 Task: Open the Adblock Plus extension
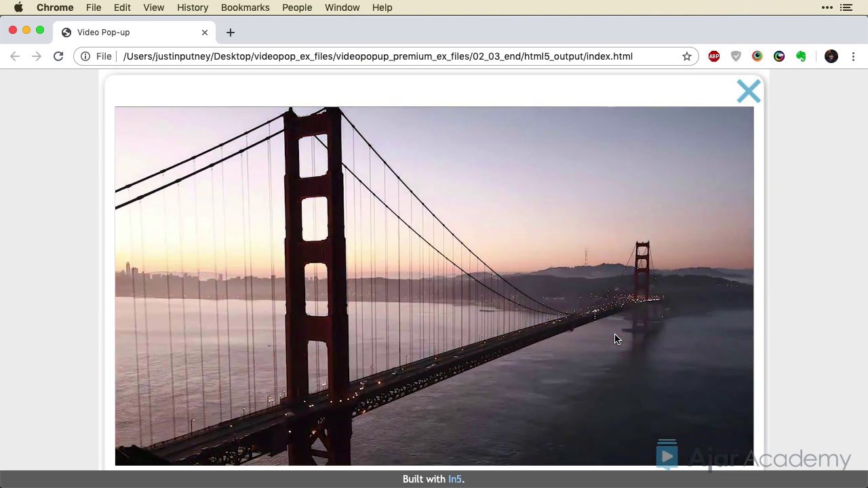(x=714, y=56)
